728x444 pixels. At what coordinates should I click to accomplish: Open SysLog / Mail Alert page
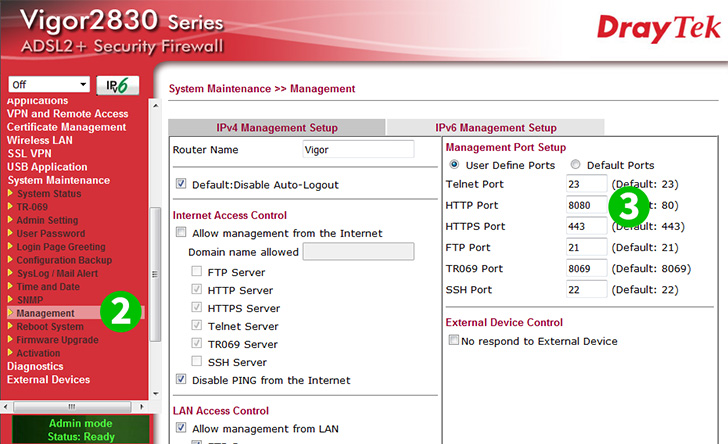tap(57, 274)
